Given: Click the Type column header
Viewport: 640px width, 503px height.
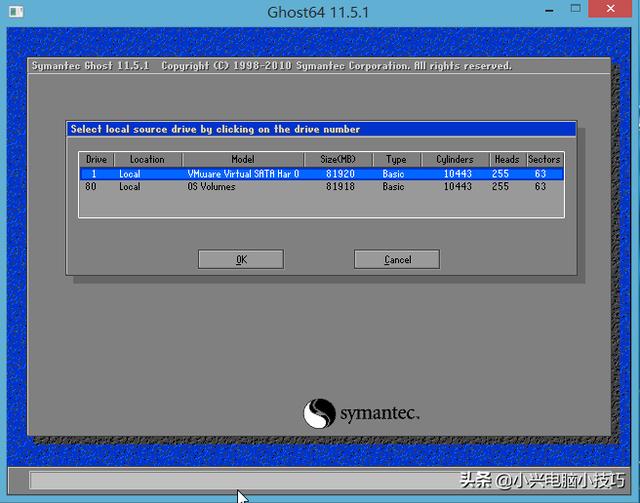Looking at the screenshot, I should pyautogui.click(x=396, y=159).
